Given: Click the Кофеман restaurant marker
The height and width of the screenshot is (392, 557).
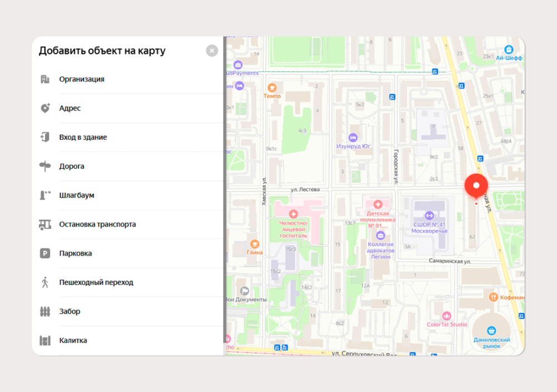Looking at the screenshot, I should tap(493, 297).
